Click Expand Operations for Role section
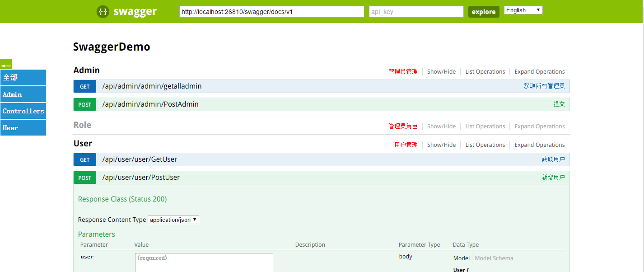 (540, 126)
